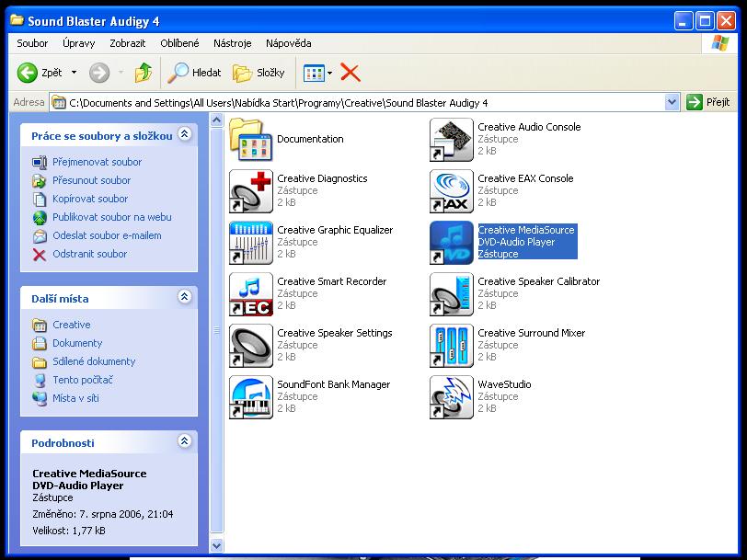747x560 pixels.
Task: Click the 'Přejmenovat soubor' link
Action: [x=97, y=162]
